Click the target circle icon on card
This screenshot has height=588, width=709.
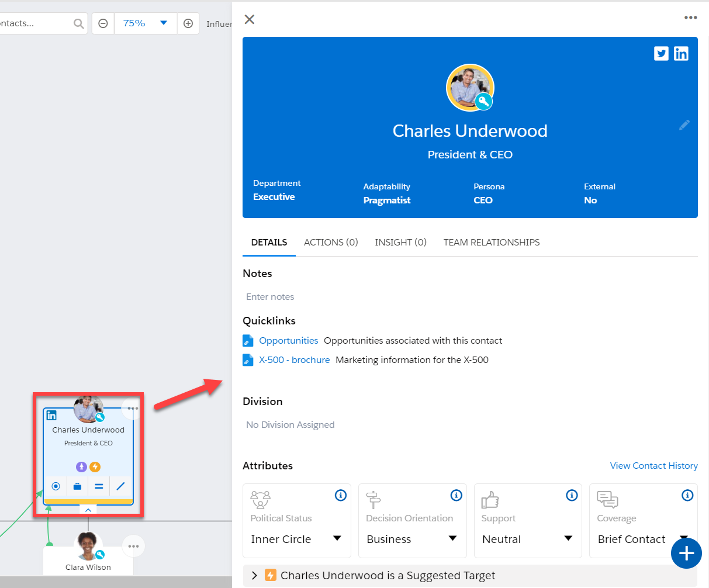[56, 486]
